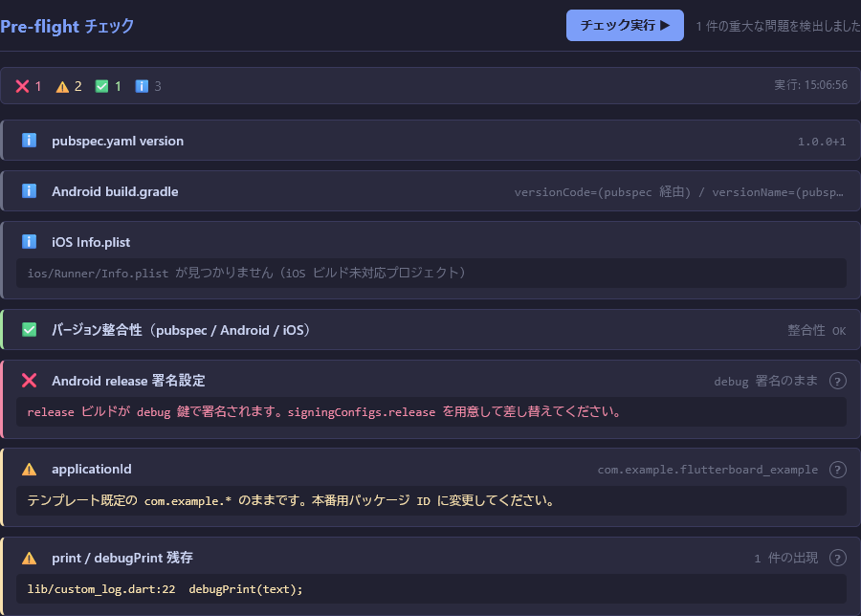Click green check icon on バージョン整合性 row
Image resolution: width=861 pixels, height=616 pixels.
30,330
